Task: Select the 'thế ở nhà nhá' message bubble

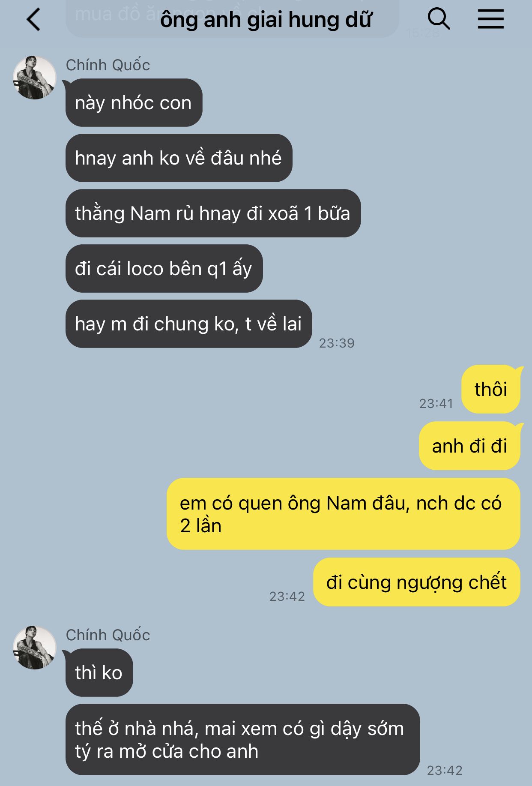Action: (x=242, y=739)
